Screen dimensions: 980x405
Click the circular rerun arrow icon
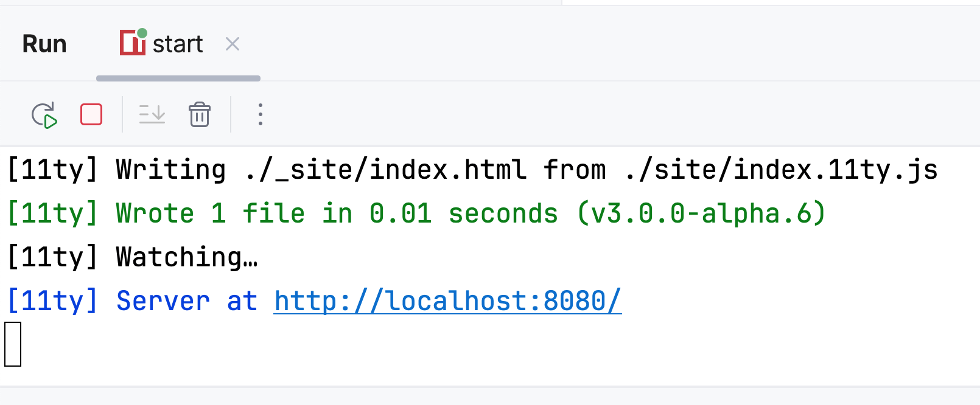click(45, 114)
